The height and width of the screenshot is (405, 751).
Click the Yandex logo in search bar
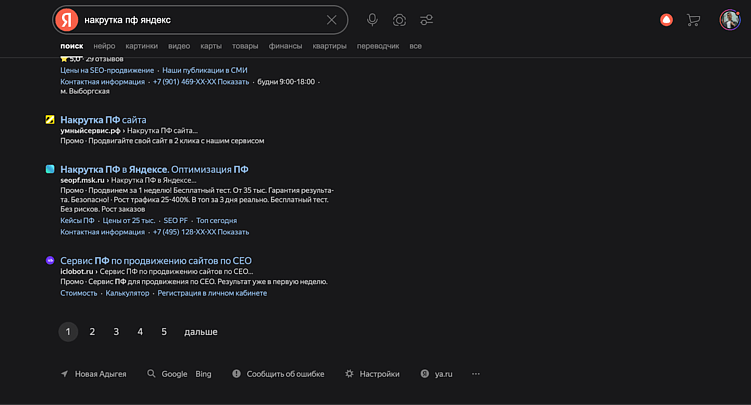[x=66, y=20]
